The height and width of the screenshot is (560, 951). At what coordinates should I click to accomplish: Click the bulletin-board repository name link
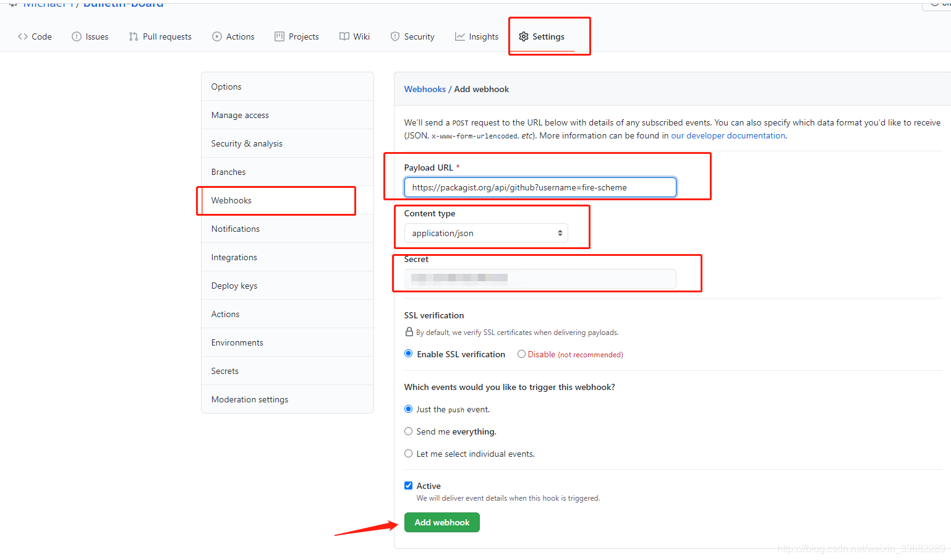point(124,4)
